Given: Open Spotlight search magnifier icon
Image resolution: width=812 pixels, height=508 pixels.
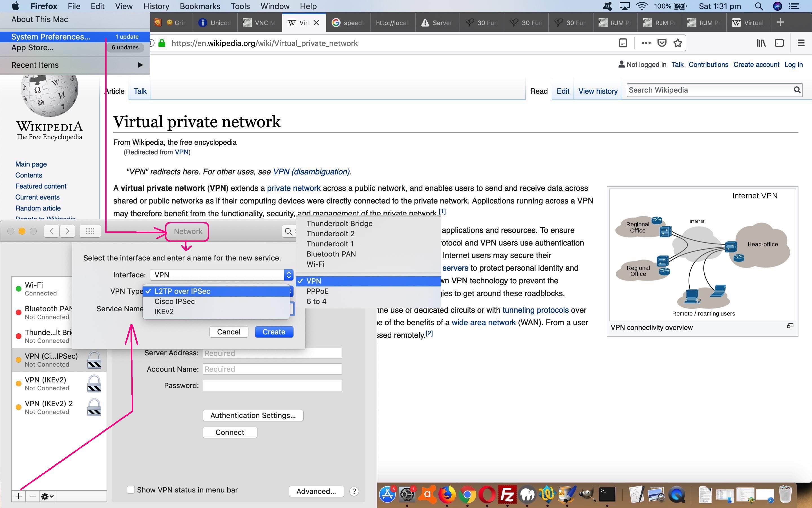Looking at the screenshot, I should tap(759, 6).
